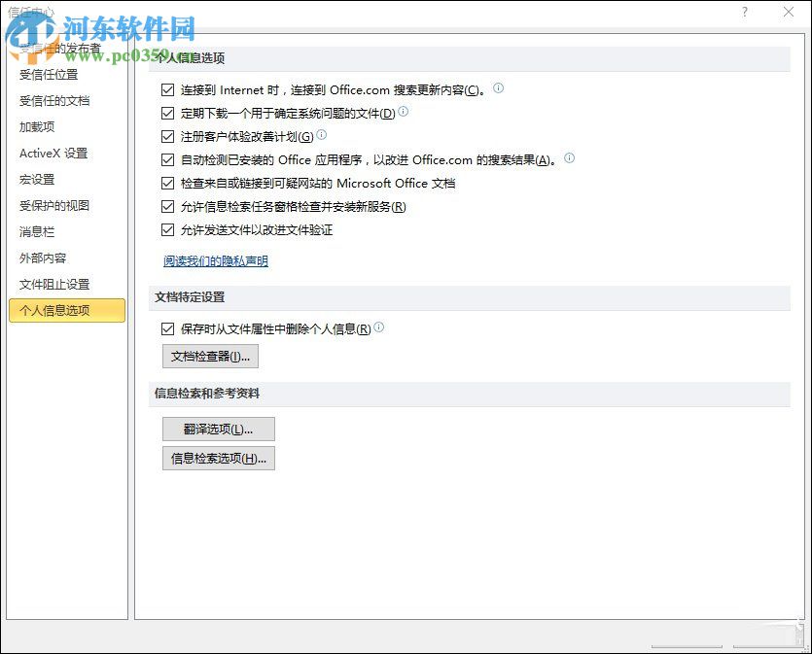Select ActiveX 设置 in the sidebar

click(x=53, y=153)
